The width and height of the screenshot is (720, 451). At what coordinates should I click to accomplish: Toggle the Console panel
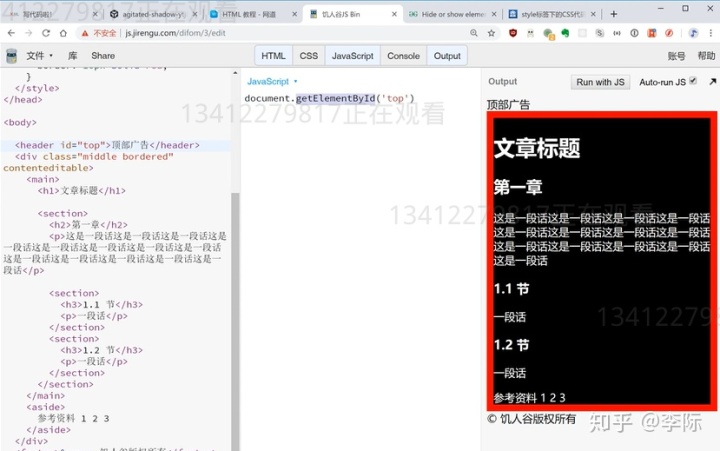pos(403,56)
